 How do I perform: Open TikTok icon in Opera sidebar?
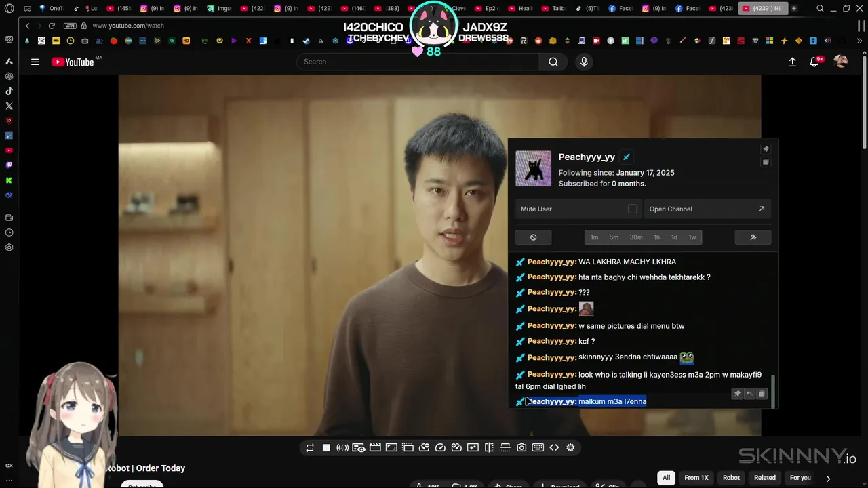coord(9,91)
